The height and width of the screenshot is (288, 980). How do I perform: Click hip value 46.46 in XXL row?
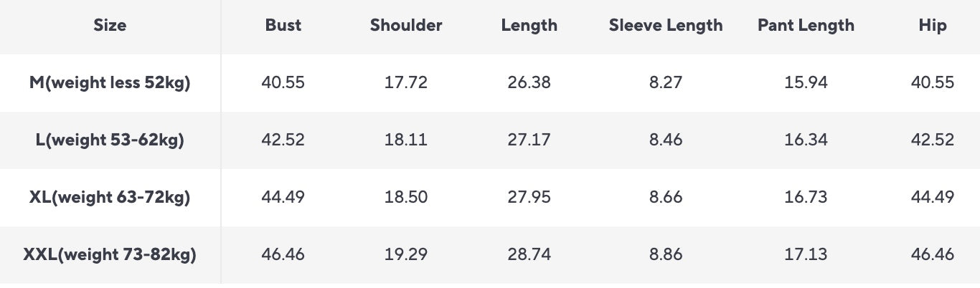(933, 254)
